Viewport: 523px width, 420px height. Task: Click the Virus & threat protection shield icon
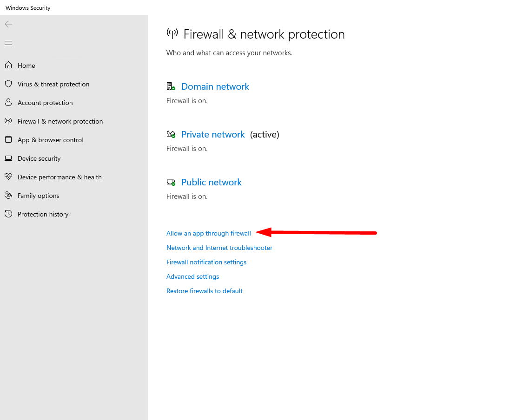click(x=8, y=84)
